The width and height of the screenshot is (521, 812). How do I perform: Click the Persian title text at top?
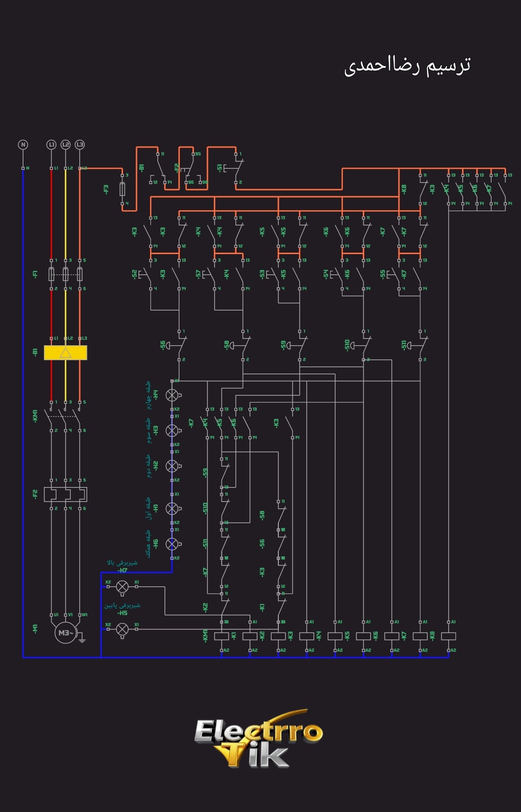click(x=407, y=66)
